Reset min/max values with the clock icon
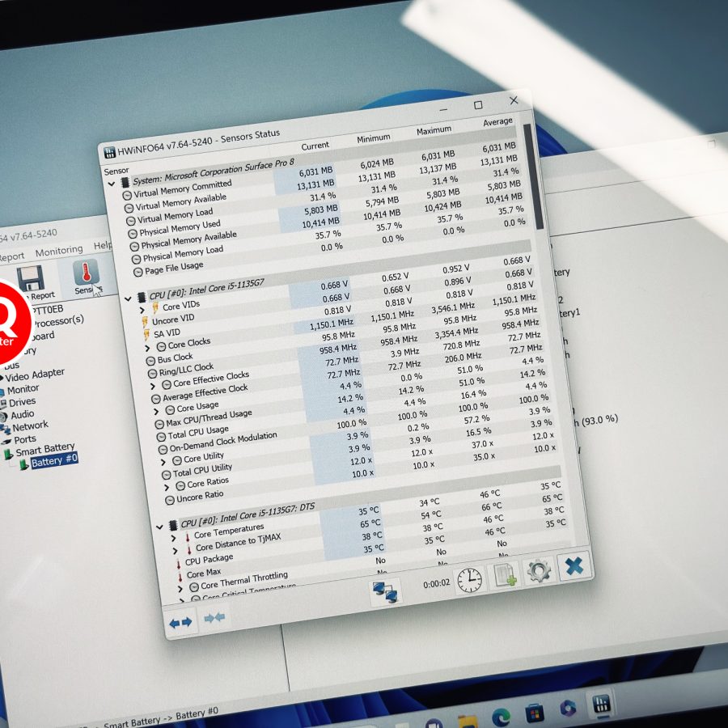Image resolution: width=728 pixels, height=728 pixels. [x=469, y=580]
